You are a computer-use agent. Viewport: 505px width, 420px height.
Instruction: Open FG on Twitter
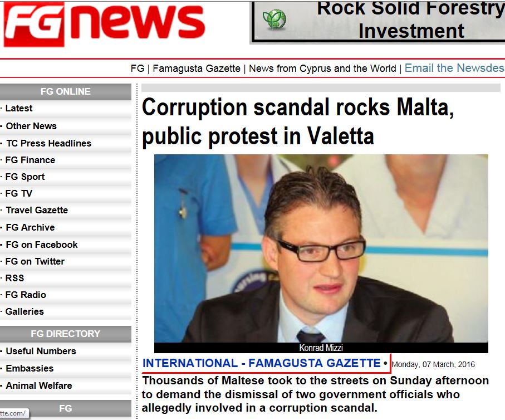[35, 261]
